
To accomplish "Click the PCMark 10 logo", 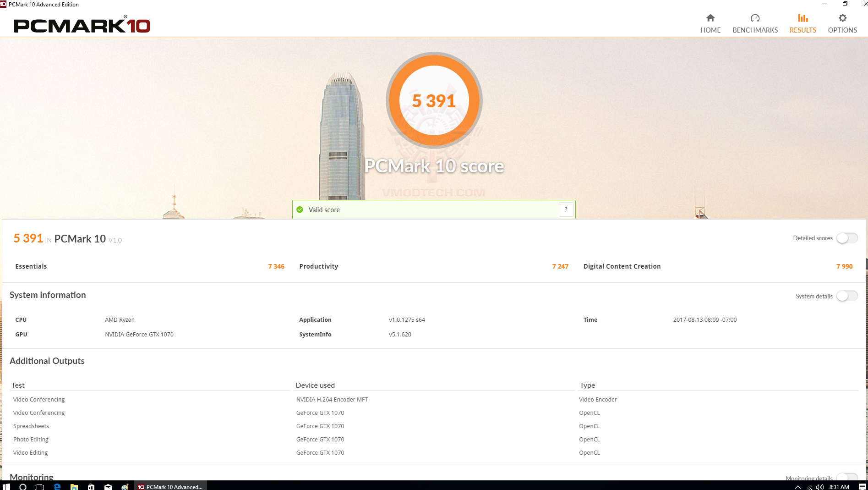I will tap(82, 25).
